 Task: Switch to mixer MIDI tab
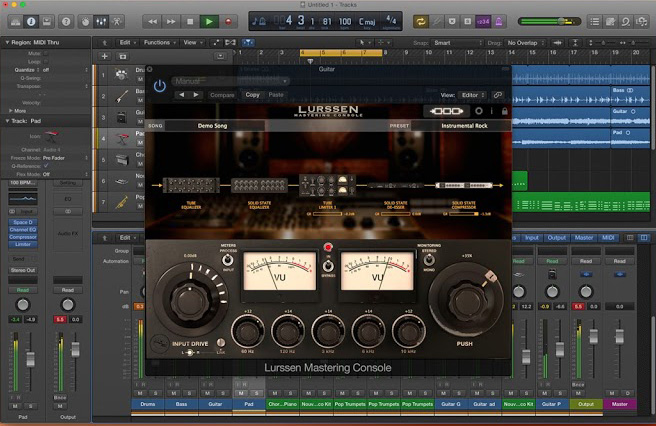608,238
